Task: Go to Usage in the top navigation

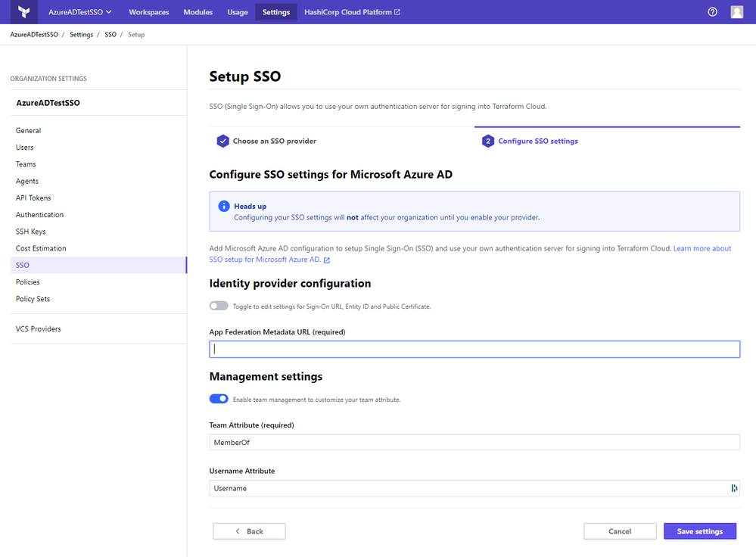Action: pos(238,12)
